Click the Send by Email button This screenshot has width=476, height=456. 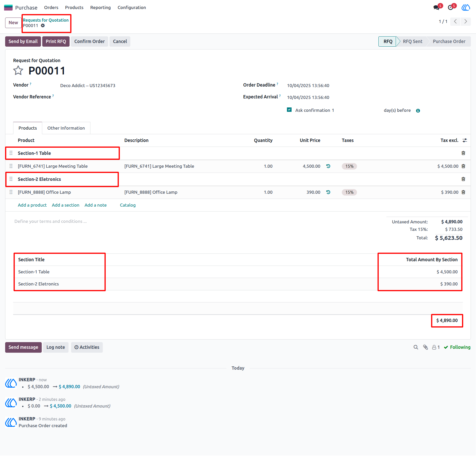(x=23, y=41)
